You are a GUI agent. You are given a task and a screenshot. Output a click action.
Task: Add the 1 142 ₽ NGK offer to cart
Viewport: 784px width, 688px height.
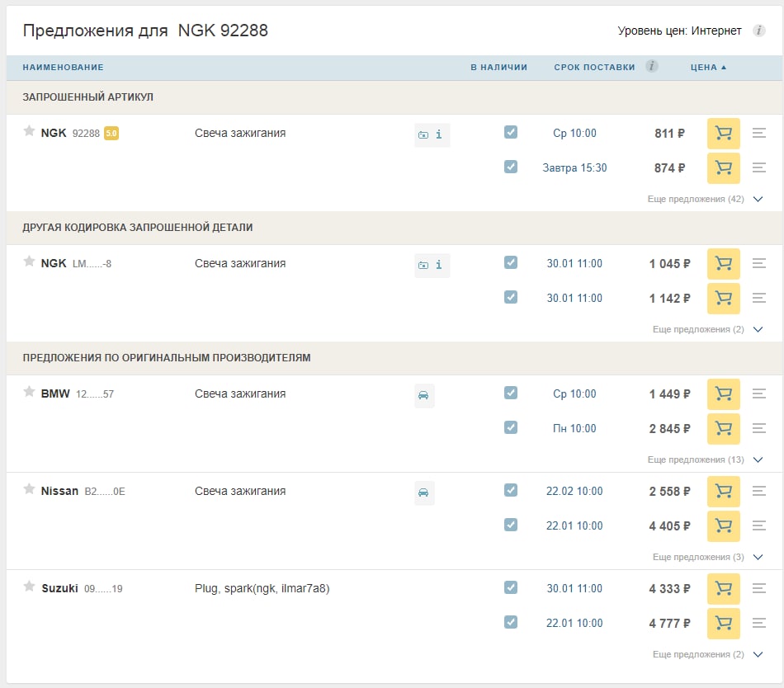click(723, 299)
